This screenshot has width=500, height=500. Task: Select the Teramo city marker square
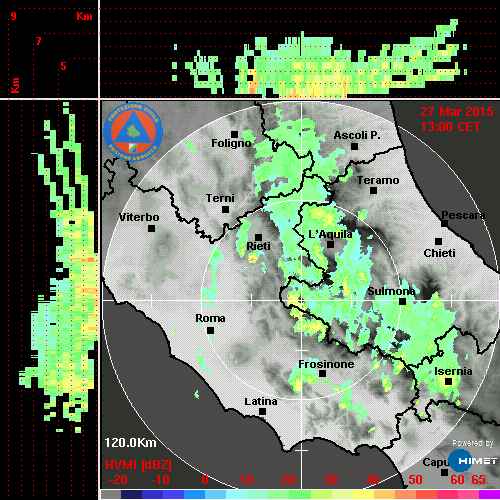click(x=374, y=191)
